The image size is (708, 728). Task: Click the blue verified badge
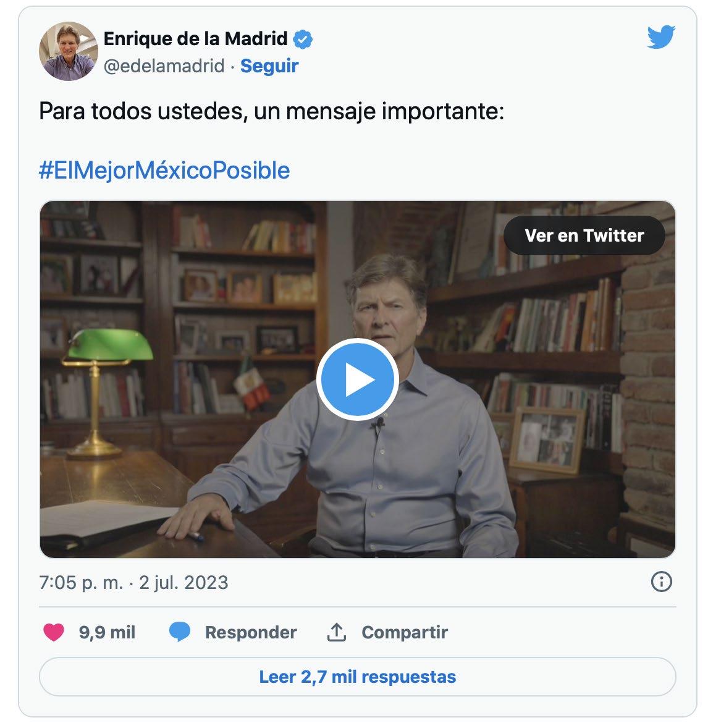pyautogui.click(x=303, y=40)
